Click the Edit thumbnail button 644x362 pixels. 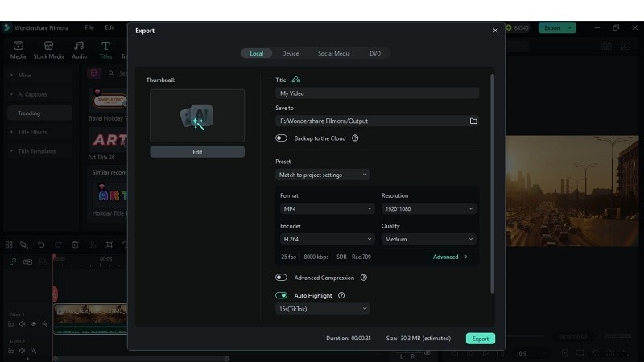197,152
